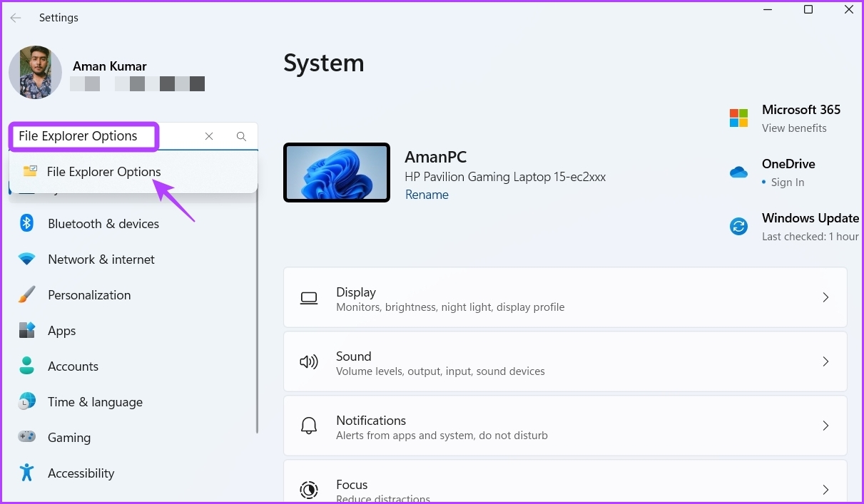
Task: Open the Apps settings page
Action: click(61, 331)
